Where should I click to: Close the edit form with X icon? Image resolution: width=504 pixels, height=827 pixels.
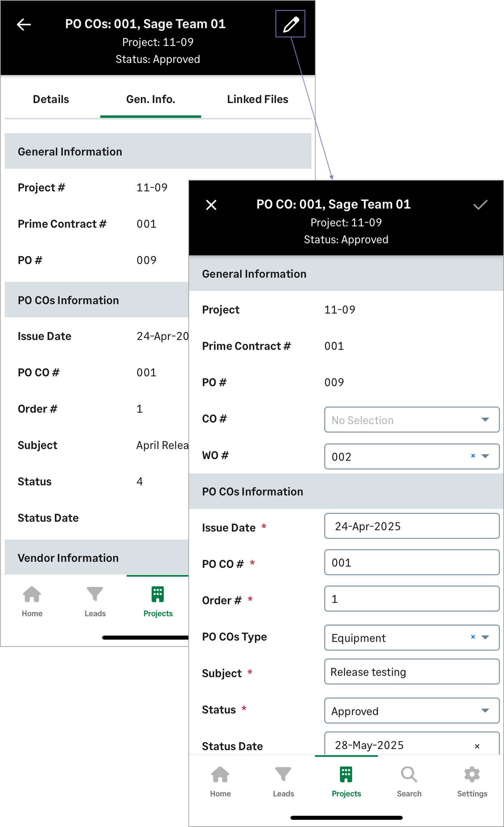tap(211, 205)
